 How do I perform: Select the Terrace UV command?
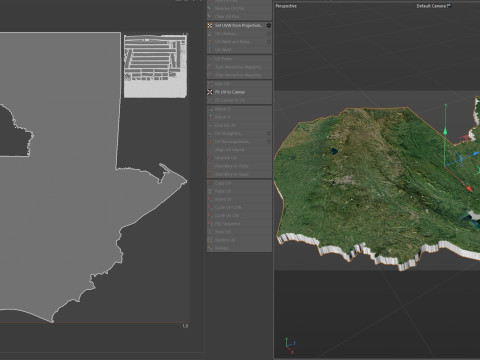click(239, 232)
